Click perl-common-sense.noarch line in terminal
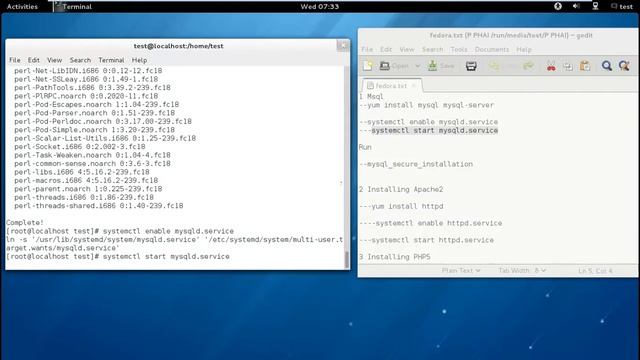640x360 pixels. (92, 164)
